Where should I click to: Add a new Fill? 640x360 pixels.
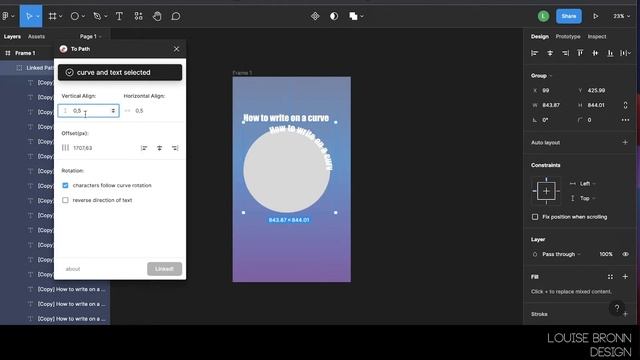coord(625,277)
